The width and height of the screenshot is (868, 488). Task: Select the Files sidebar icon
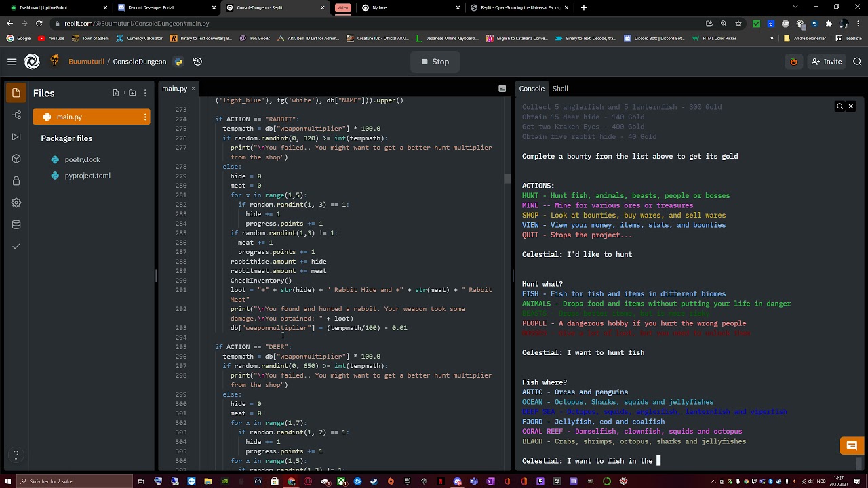coord(16,93)
